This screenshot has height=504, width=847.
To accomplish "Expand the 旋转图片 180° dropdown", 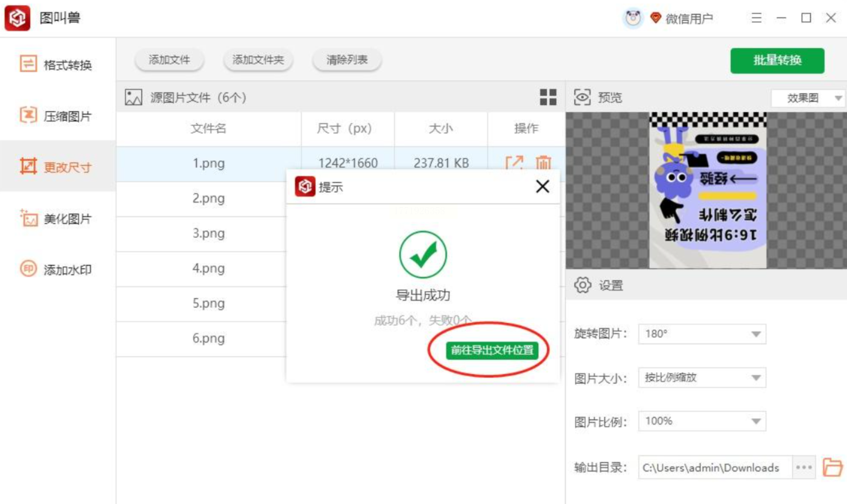I will coord(702,334).
